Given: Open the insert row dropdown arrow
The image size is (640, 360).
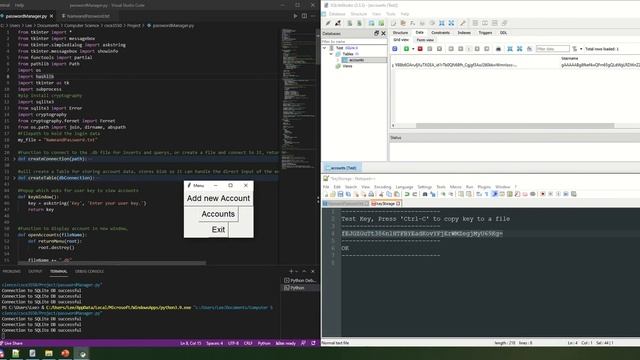Looking at the screenshot, I should 413,49.
